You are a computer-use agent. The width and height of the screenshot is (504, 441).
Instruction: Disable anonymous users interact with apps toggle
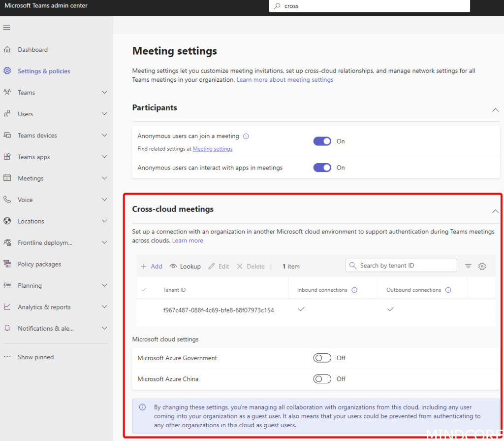322,168
